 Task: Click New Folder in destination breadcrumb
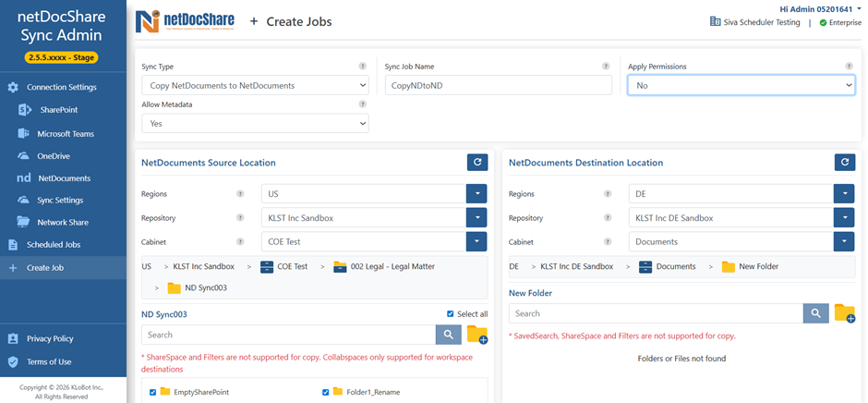pyautogui.click(x=758, y=266)
